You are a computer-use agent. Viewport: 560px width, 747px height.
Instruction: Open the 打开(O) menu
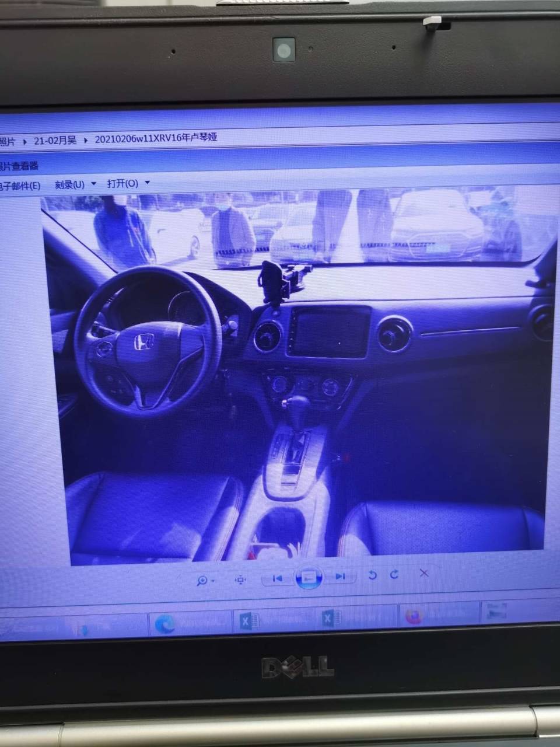click(x=123, y=183)
